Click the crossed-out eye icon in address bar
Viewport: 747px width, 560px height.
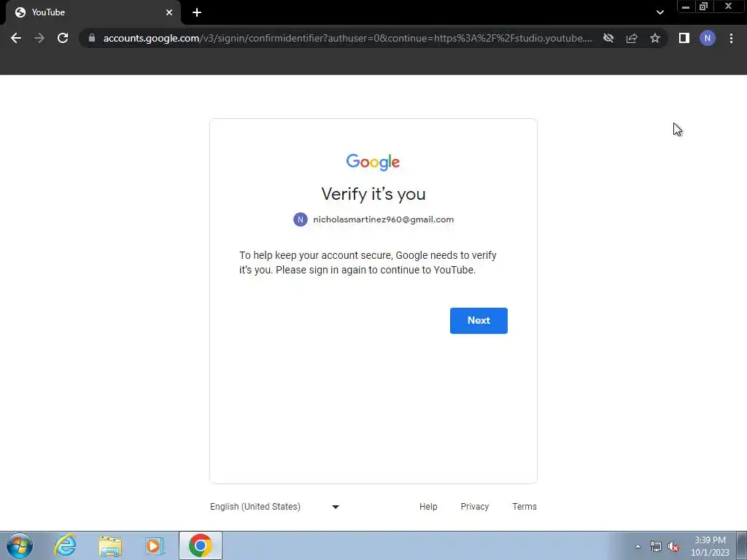tap(608, 38)
